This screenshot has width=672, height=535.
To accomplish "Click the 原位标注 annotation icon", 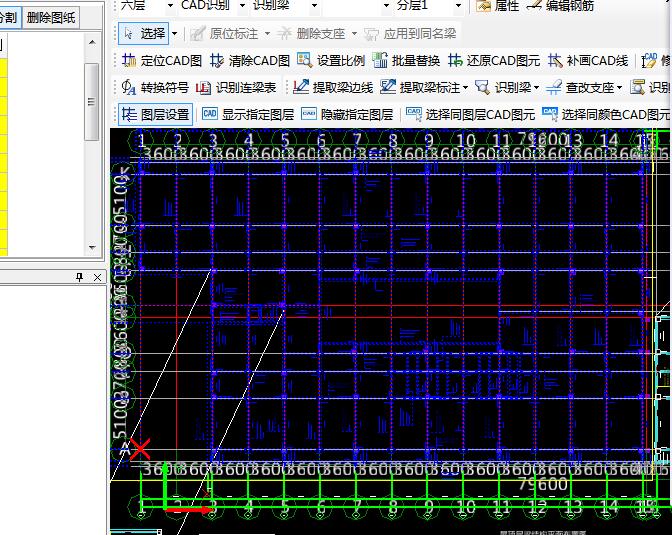I will [198, 33].
